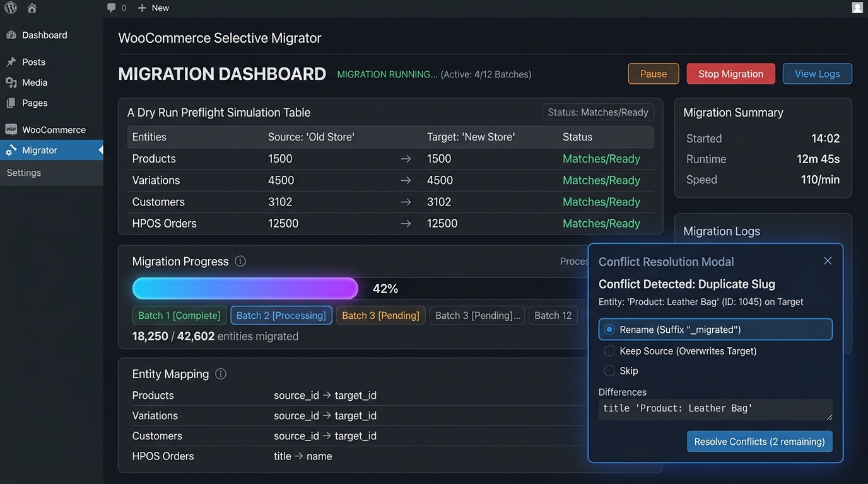Click 18,250 / 42,602 entities migrated text
868x484 pixels.
(215, 337)
